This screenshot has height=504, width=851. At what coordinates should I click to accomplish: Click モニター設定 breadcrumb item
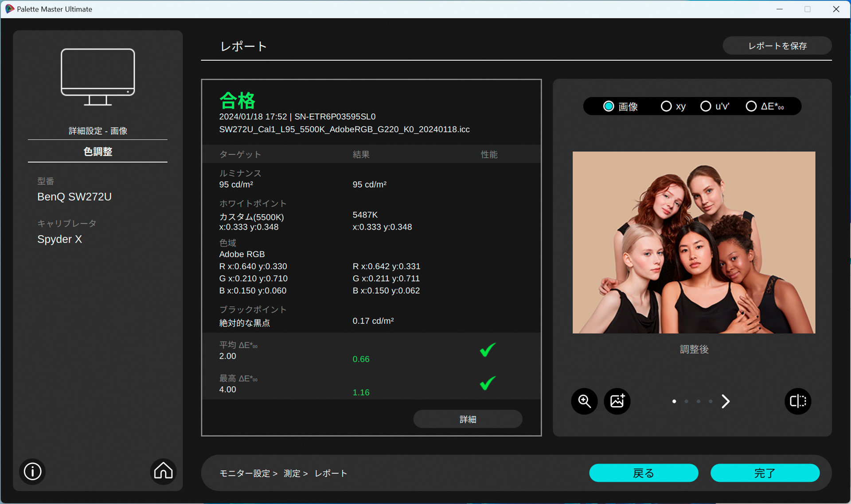(x=245, y=473)
